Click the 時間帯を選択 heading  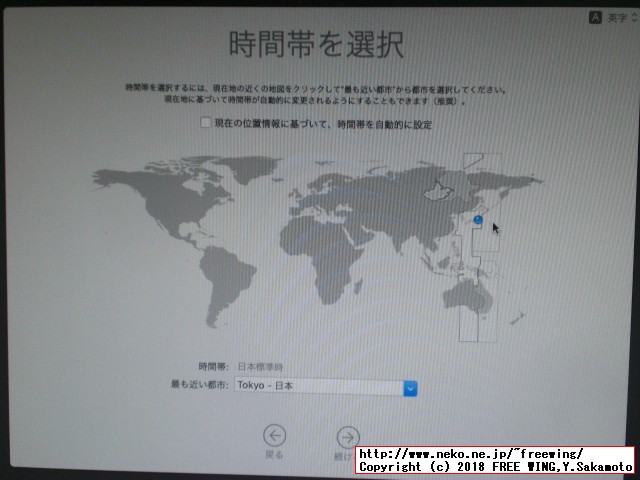click(x=316, y=44)
